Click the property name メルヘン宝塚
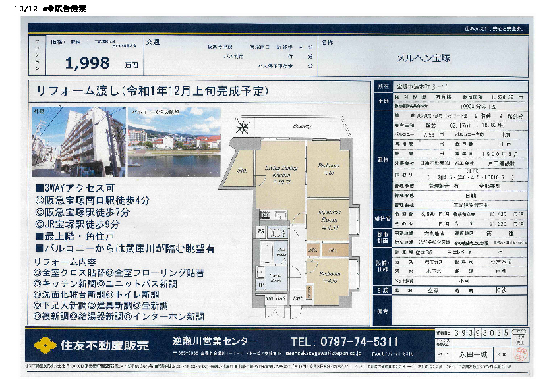The image size is (555, 392). (423, 58)
